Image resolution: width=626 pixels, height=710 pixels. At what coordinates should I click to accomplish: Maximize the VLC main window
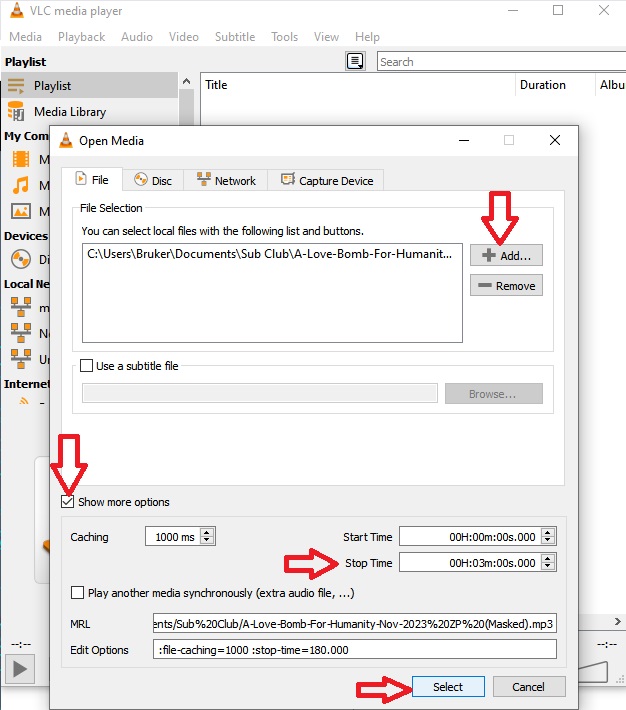(x=558, y=10)
